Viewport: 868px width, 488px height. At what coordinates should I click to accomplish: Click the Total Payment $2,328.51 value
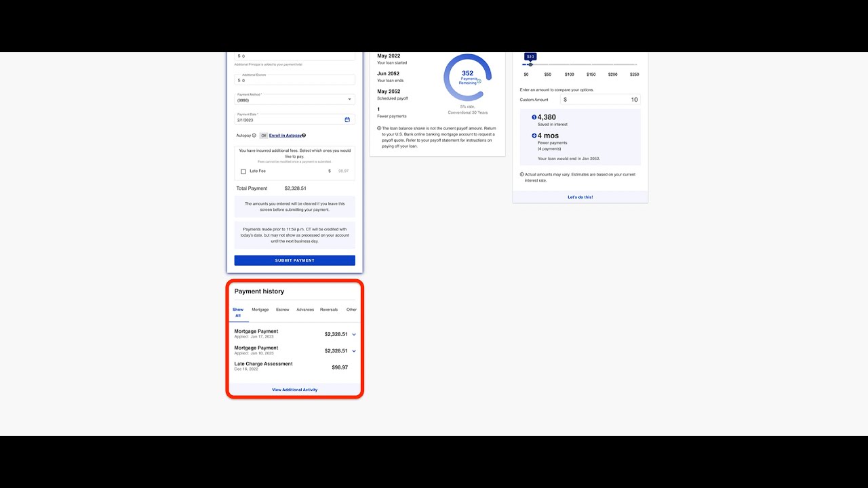tap(295, 188)
